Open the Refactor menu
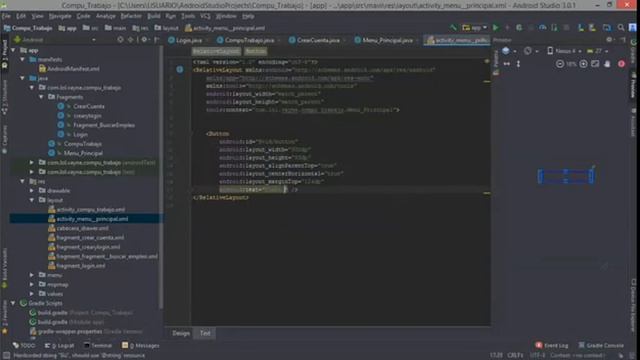 [x=131, y=16]
